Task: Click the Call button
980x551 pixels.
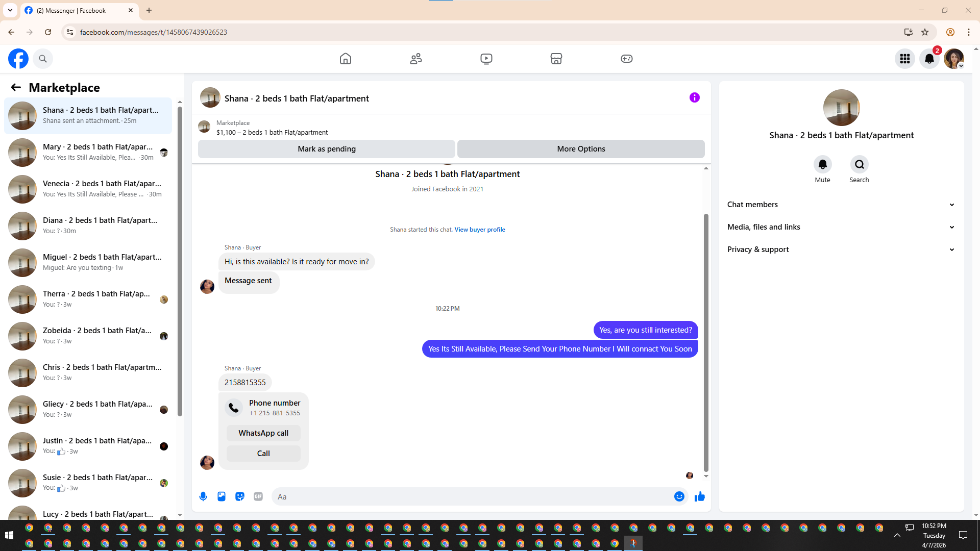Action: point(263,454)
